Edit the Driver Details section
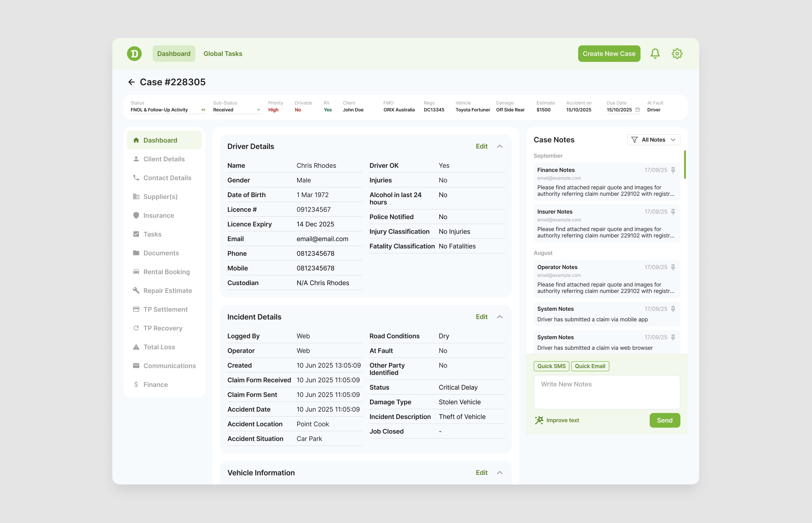 click(482, 146)
